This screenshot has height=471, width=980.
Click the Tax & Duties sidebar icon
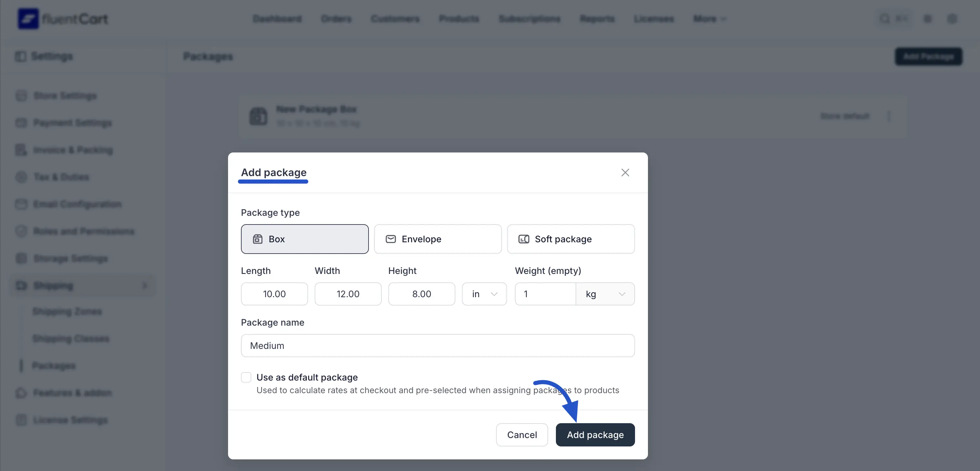(x=21, y=177)
